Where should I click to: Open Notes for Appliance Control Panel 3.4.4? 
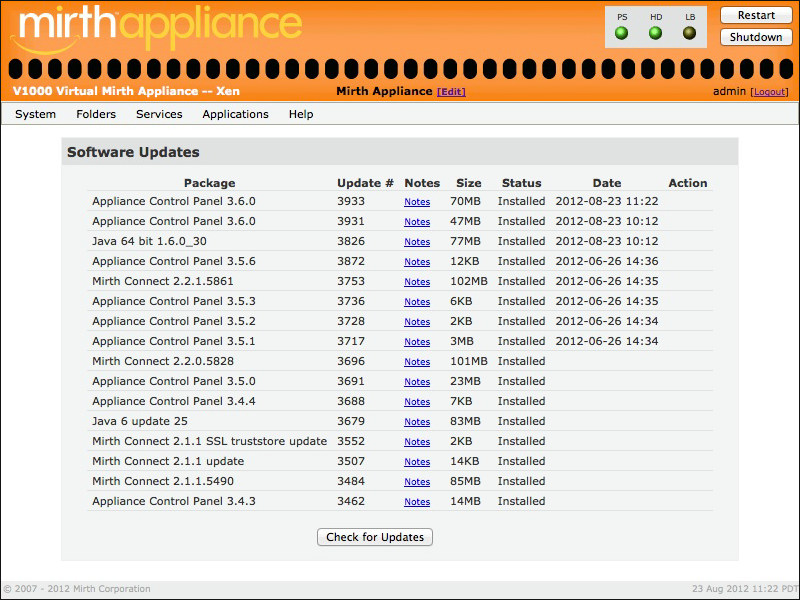pyautogui.click(x=417, y=402)
